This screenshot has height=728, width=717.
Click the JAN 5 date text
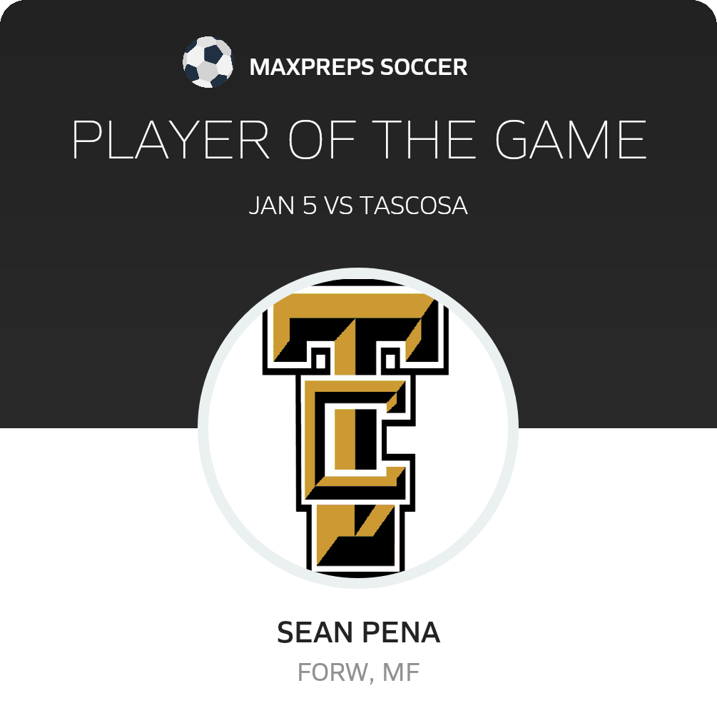(283, 206)
